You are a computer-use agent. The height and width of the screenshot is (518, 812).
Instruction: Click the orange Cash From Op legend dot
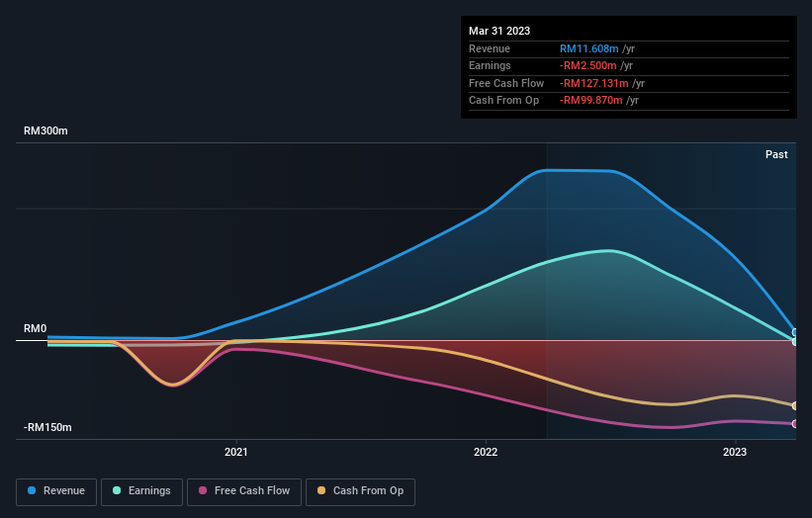(x=321, y=490)
